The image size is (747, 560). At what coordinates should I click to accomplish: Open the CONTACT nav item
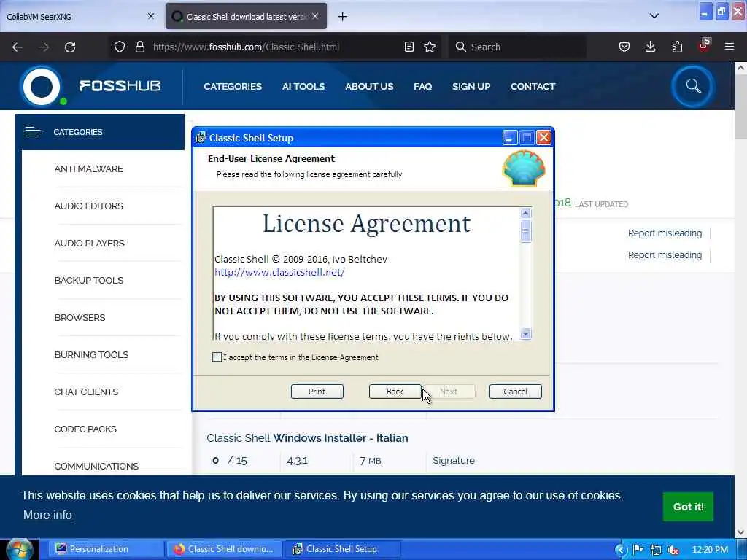pyautogui.click(x=533, y=86)
